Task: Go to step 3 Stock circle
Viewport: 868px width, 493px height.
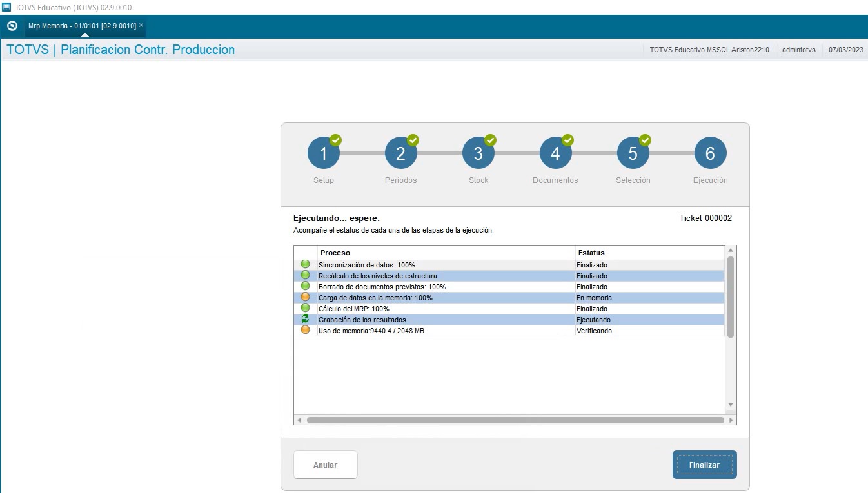Action: coord(478,153)
